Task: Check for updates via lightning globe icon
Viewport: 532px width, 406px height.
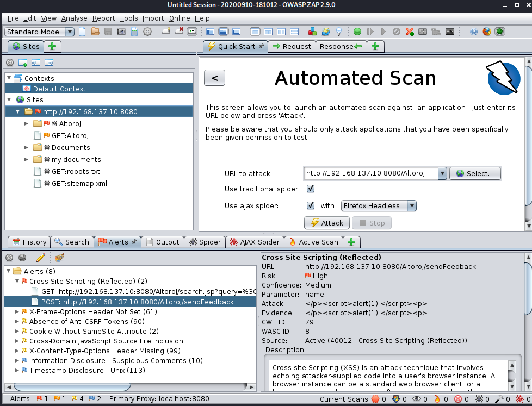Action: point(326,32)
